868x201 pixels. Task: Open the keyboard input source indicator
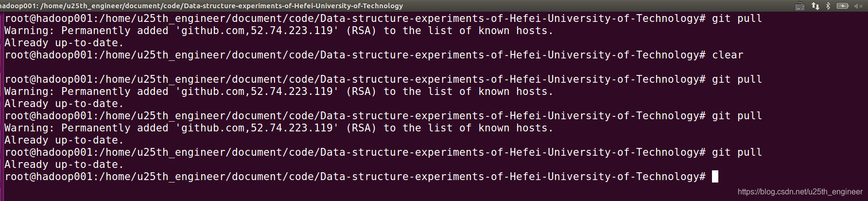pyautogui.click(x=799, y=6)
